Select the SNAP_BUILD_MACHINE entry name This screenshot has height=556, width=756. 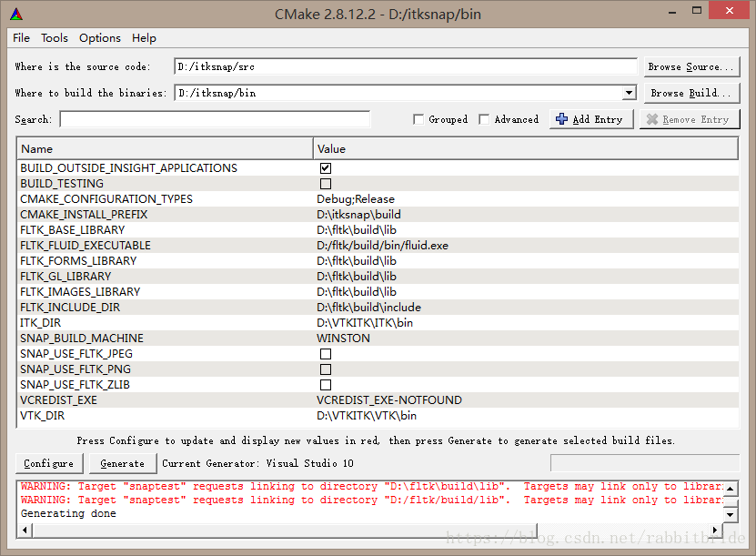point(82,338)
